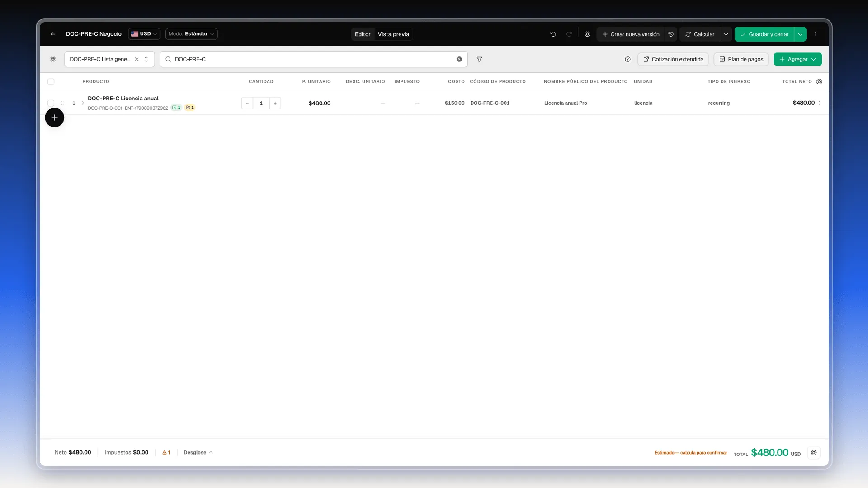Open column settings gear in table header
Image resolution: width=868 pixels, height=488 pixels.
click(x=819, y=82)
